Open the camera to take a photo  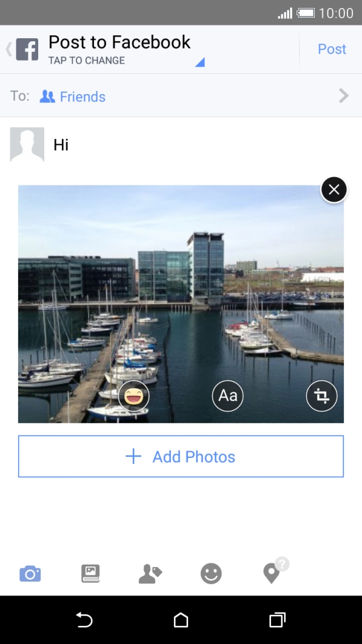tap(30, 573)
